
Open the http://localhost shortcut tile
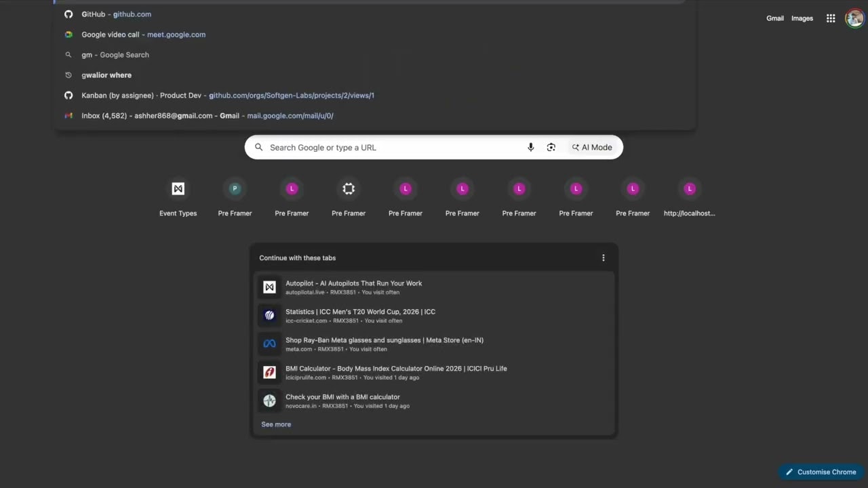click(x=690, y=197)
